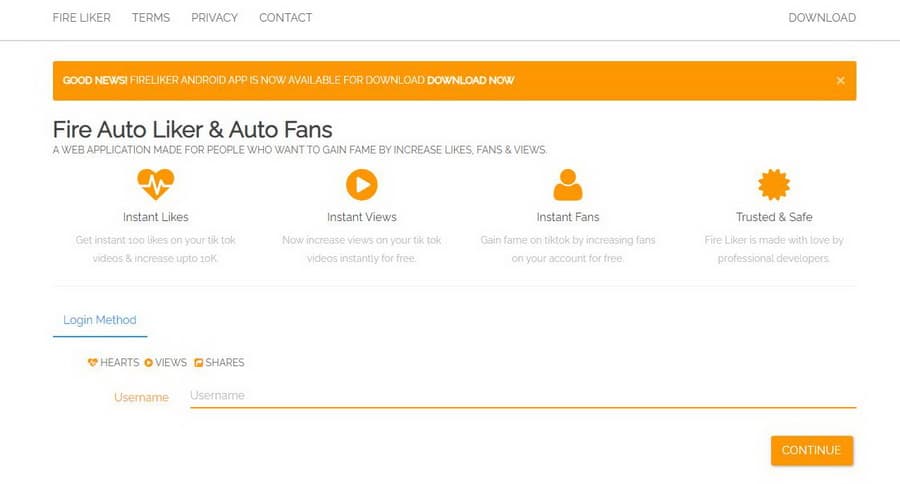
Task: Click the small share icon beside SHARES
Action: [198, 362]
